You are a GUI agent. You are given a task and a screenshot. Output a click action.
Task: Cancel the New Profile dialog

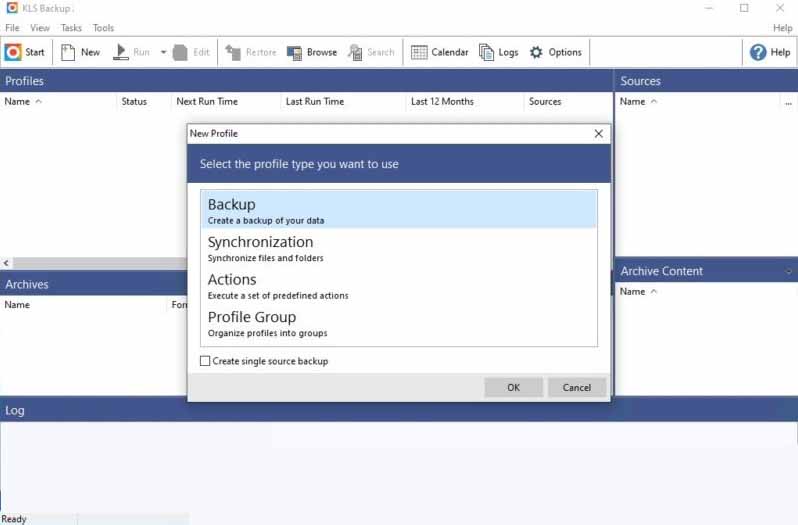pyautogui.click(x=577, y=387)
